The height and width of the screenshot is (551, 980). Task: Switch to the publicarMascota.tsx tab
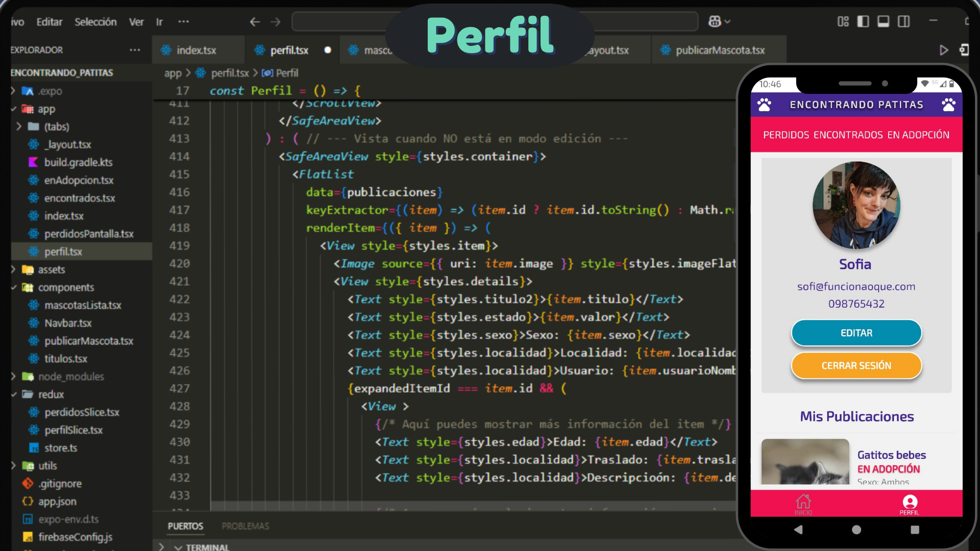pos(720,50)
